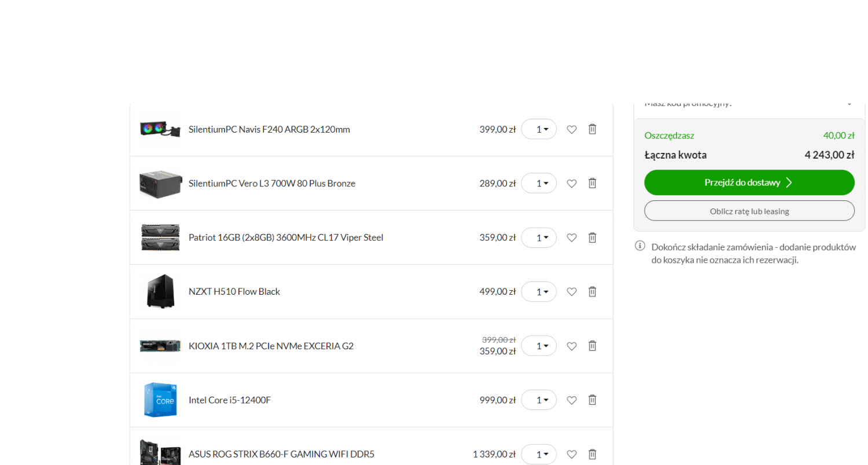Viewport: 868px width, 465px height.
Task: Add SilentiumPC Vero L3 700W to wishlist
Action: 571,184
